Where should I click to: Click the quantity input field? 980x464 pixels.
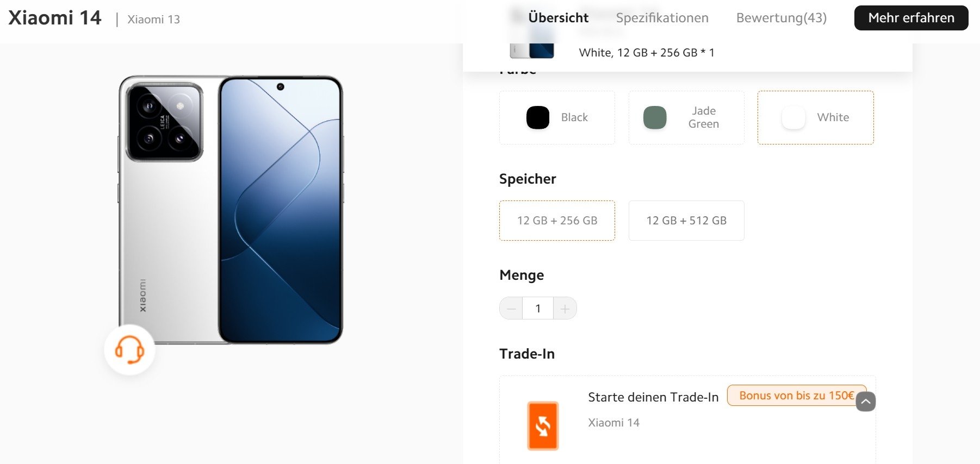tap(538, 309)
